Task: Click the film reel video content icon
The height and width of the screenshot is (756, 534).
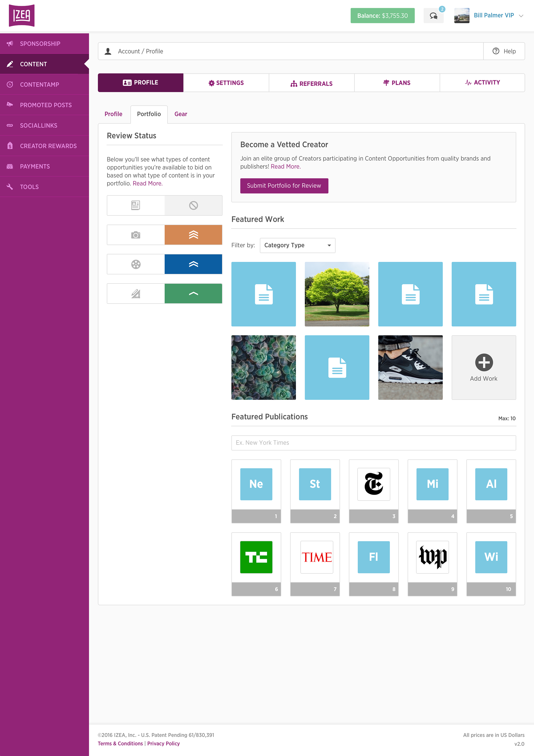Action: (135, 264)
